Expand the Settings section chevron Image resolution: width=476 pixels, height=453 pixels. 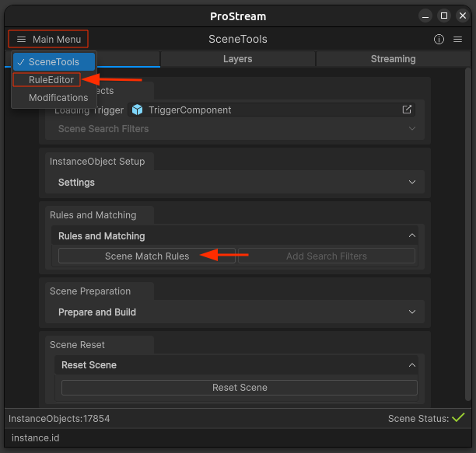[412, 183]
